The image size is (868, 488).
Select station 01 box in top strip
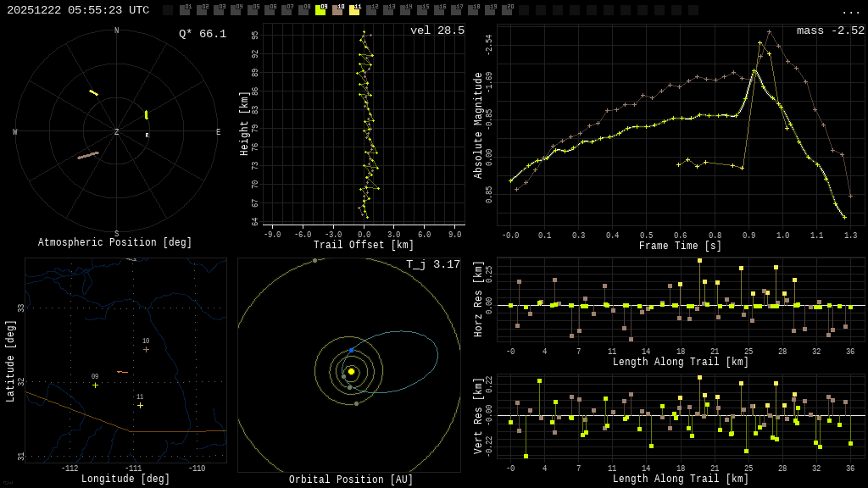[185, 10]
